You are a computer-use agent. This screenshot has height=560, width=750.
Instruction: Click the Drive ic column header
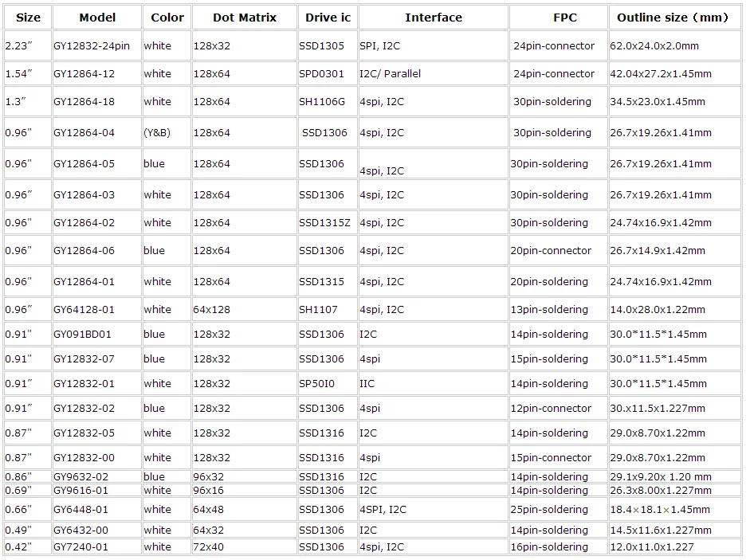pyautogui.click(x=328, y=18)
